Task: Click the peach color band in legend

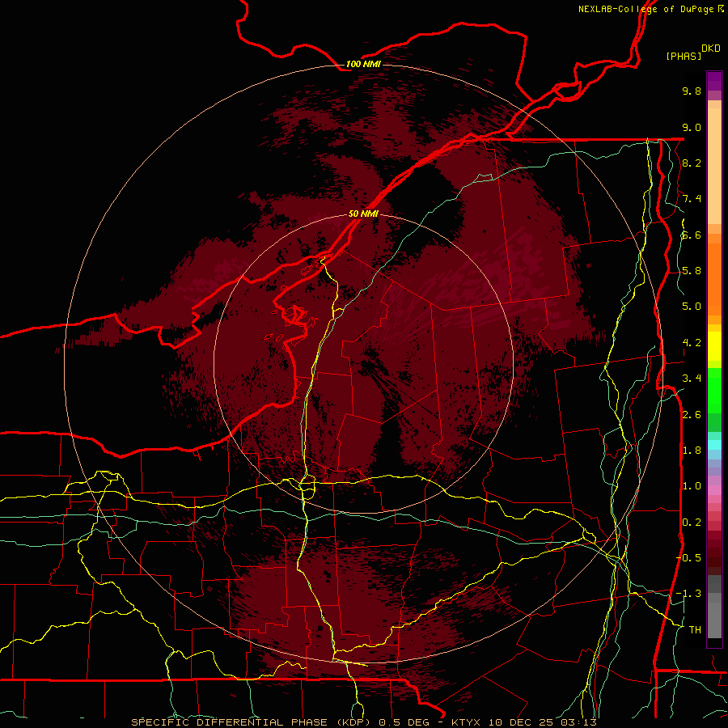Action: 714,163
